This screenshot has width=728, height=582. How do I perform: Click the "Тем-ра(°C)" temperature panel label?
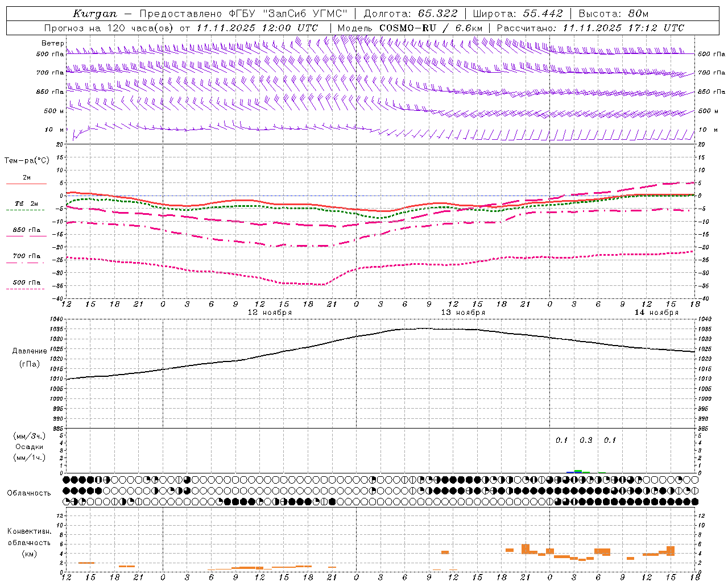click(27, 161)
